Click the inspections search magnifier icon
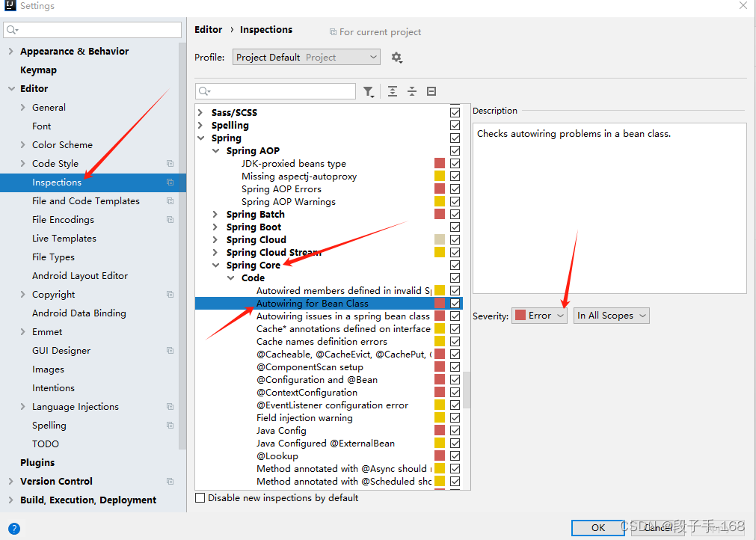 click(205, 91)
